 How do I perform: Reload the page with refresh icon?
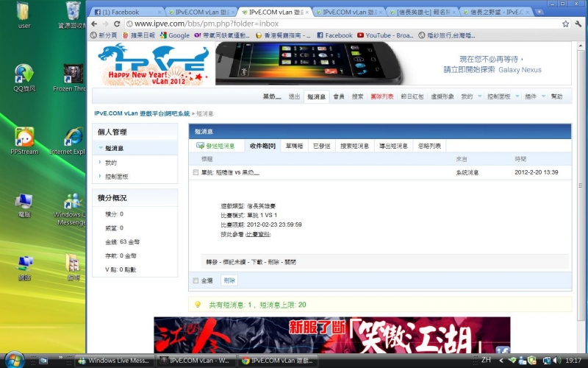pos(117,24)
